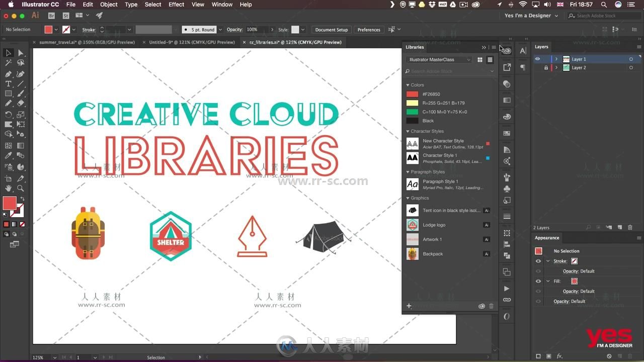Open the Brushes panel icon
644x362 pixels.
click(x=507, y=177)
